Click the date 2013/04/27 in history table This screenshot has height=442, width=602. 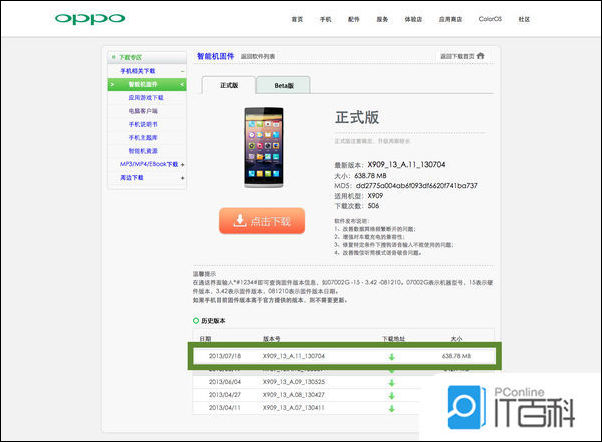point(225,394)
